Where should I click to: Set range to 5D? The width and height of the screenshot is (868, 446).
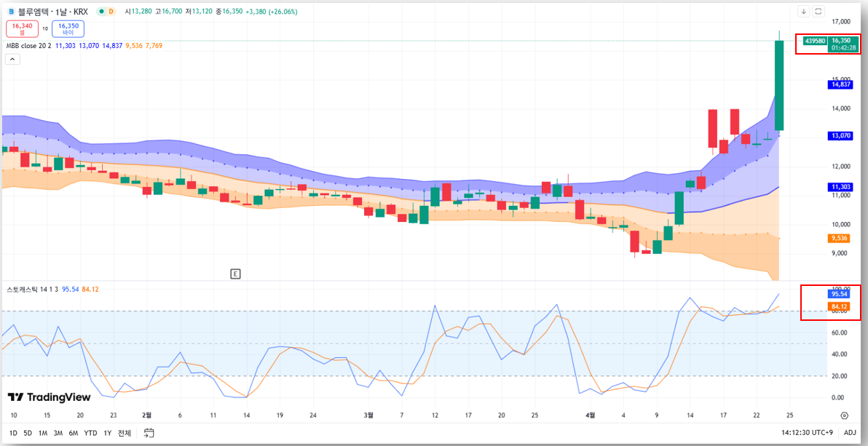[x=28, y=434]
